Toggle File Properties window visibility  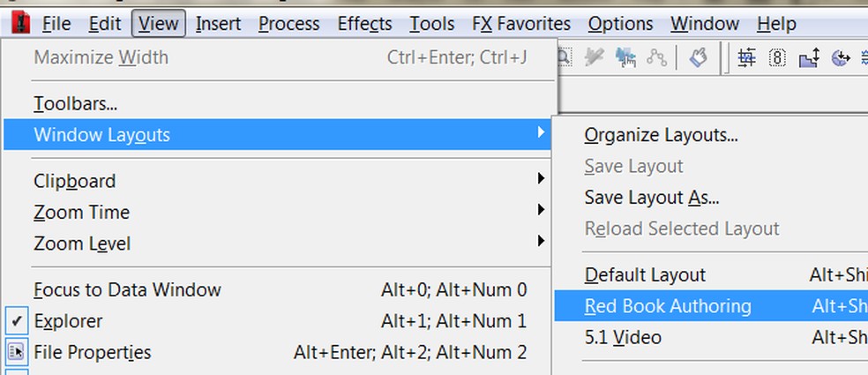93,352
